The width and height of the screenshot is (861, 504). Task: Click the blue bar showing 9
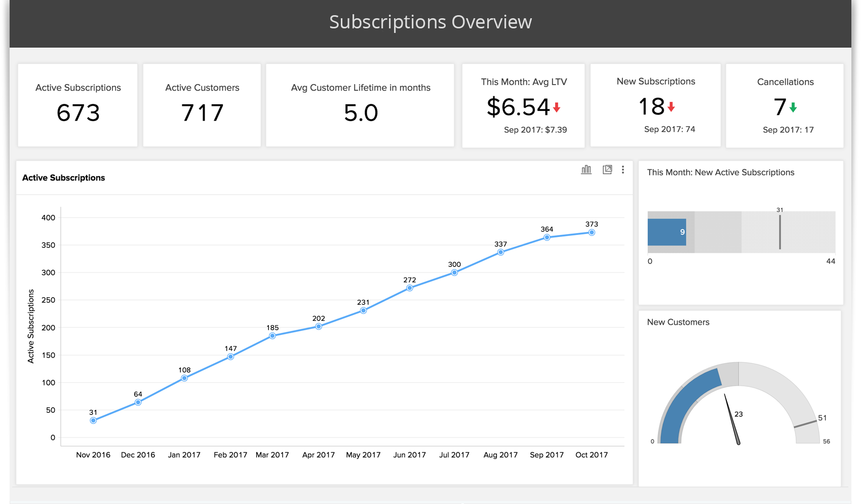pos(667,232)
